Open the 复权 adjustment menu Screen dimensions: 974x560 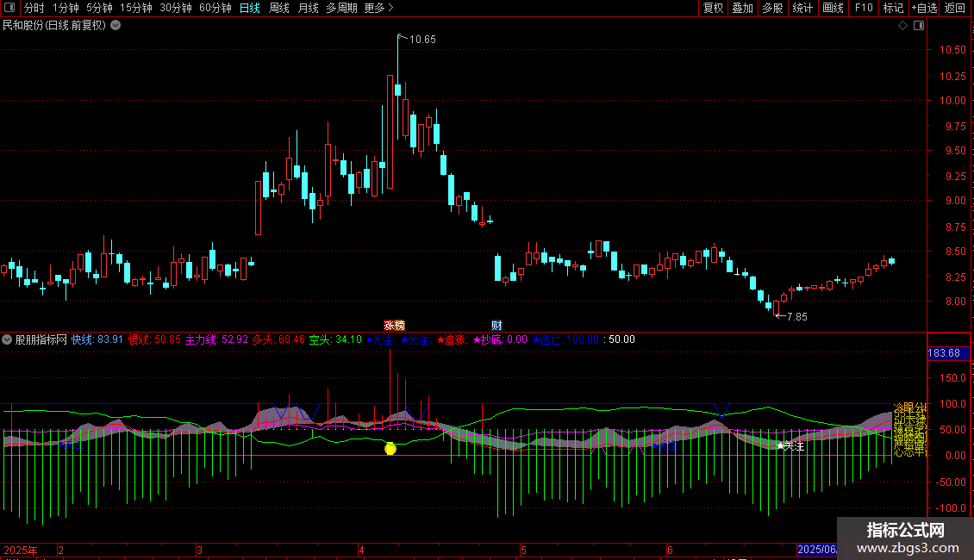(713, 8)
